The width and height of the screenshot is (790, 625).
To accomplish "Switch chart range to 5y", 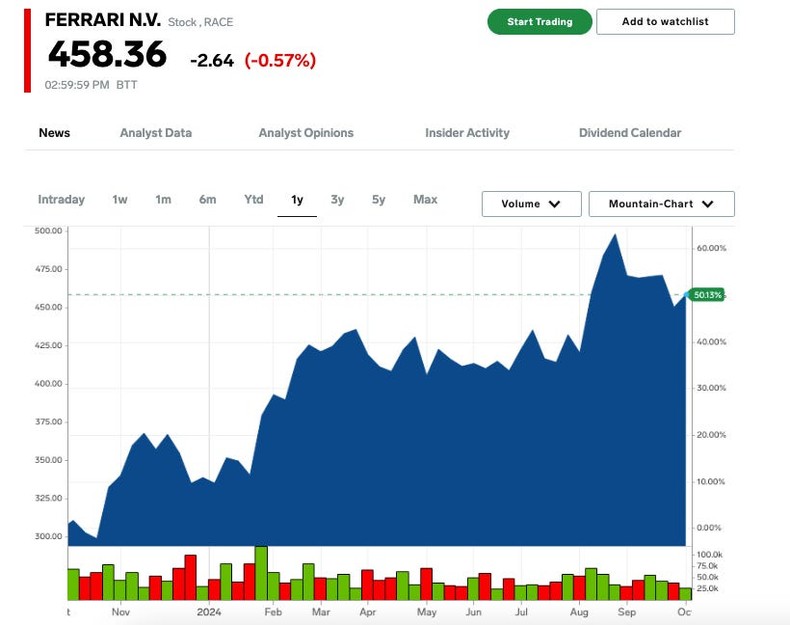I will point(378,200).
